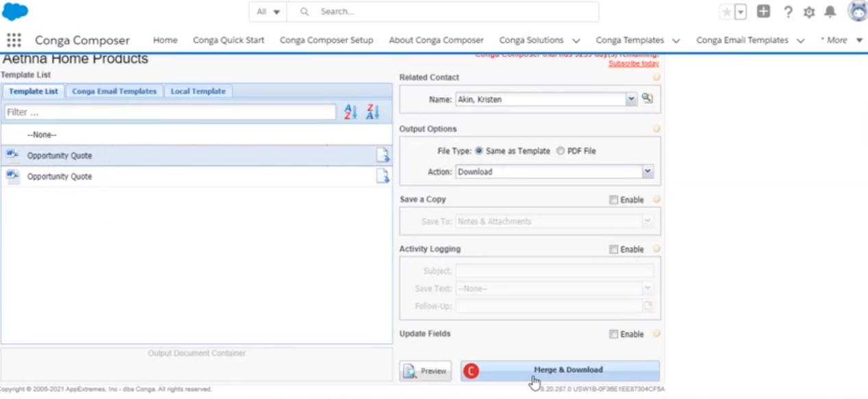
Task: Click the Word document icon on first Opportunity Quote
Action: (12, 155)
